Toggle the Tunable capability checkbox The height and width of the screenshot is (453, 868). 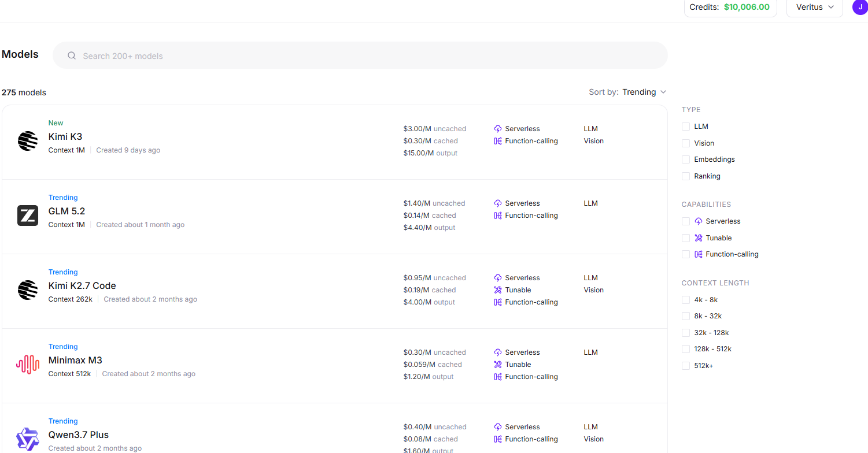click(686, 238)
